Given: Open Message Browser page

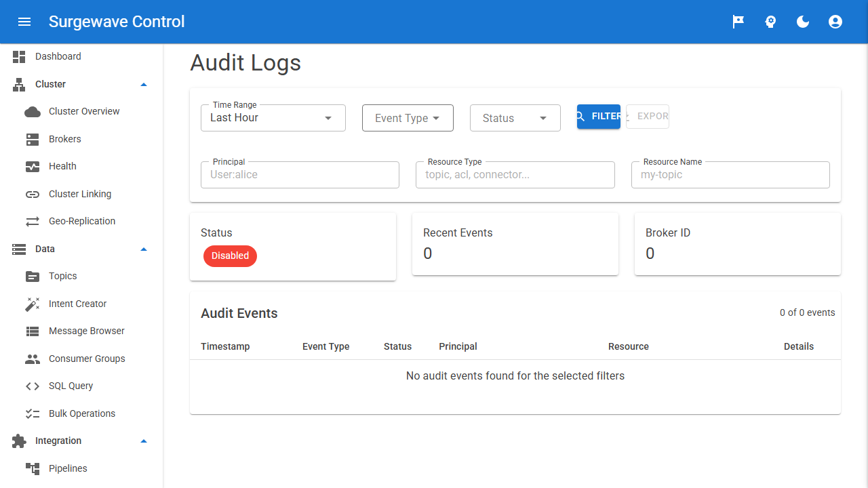Looking at the screenshot, I should [81, 331].
